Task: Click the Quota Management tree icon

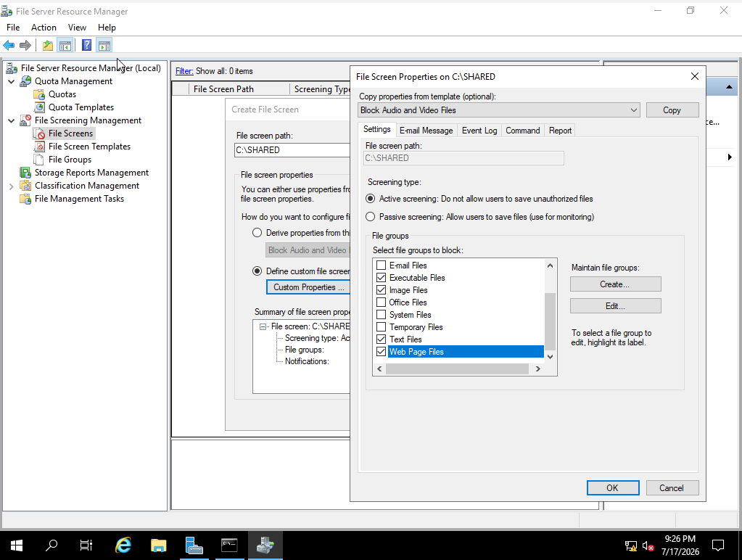Action: click(25, 81)
